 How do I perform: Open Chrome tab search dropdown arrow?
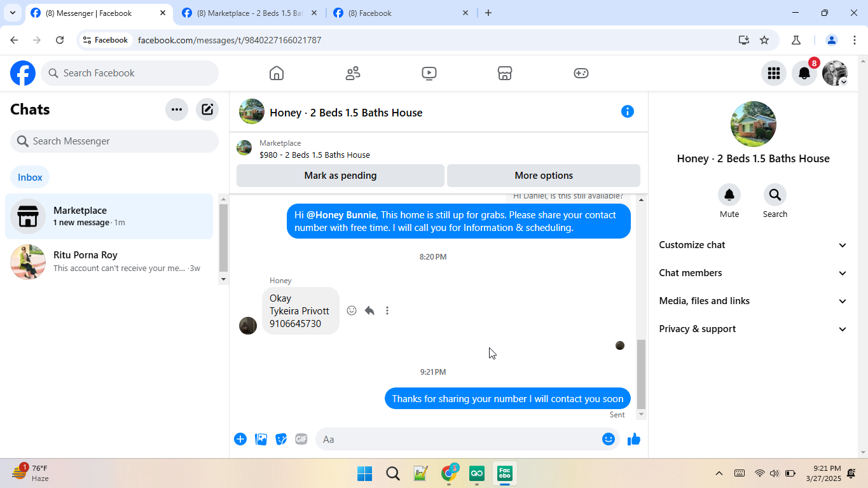[12, 13]
